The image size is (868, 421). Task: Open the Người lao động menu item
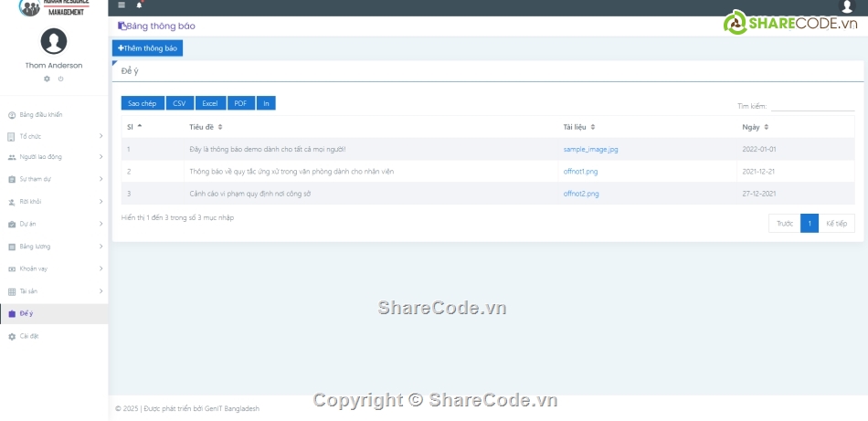pos(54,157)
